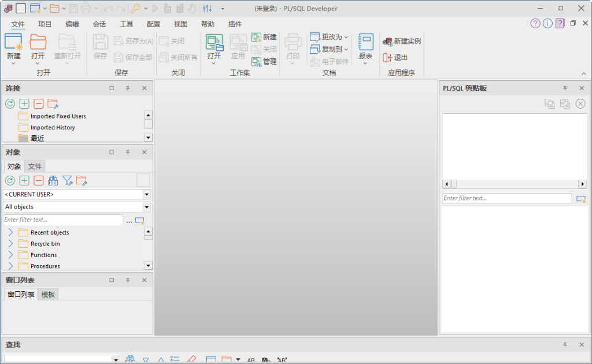This screenshot has width=592, height=364.
Task: Click the help question mark circle icon
Action: [x=535, y=23]
